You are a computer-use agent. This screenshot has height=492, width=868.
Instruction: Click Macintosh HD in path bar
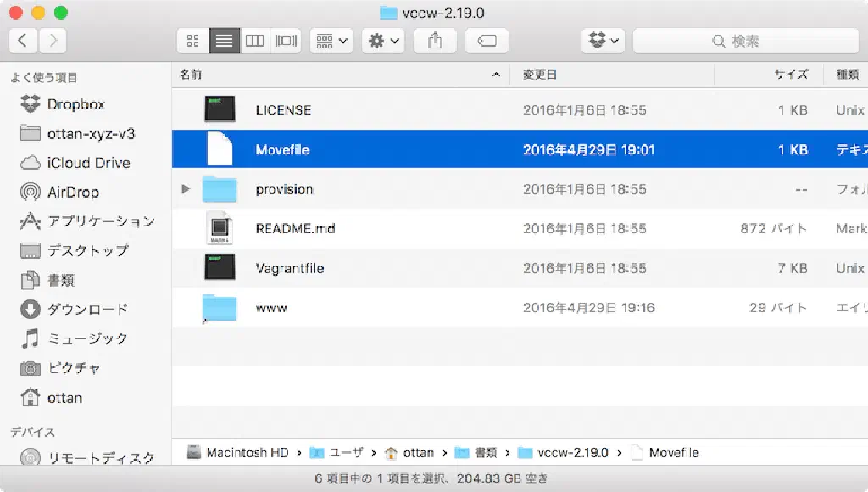[x=248, y=452]
